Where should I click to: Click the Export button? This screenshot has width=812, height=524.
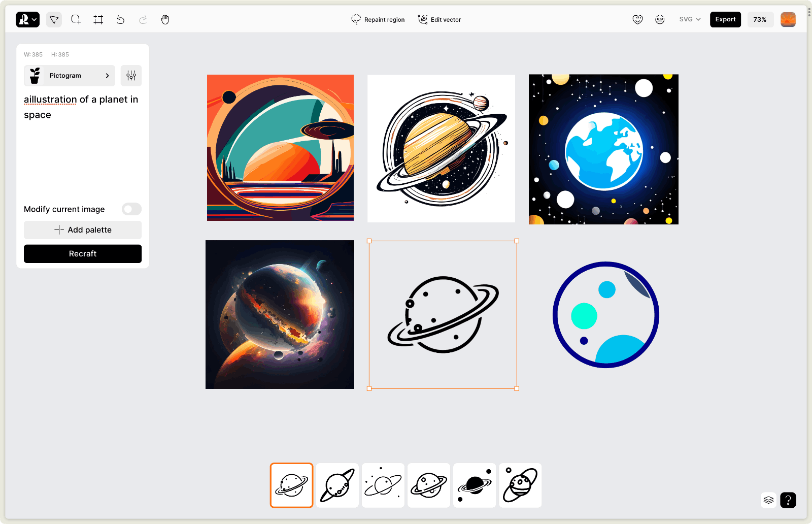tap(725, 19)
